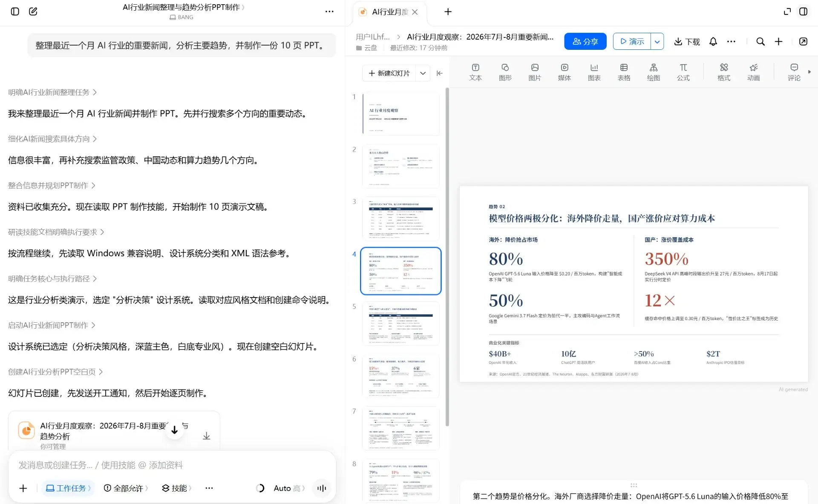
Task: Expand 整合信息并规划PPT制作 step
Action: [x=52, y=186]
